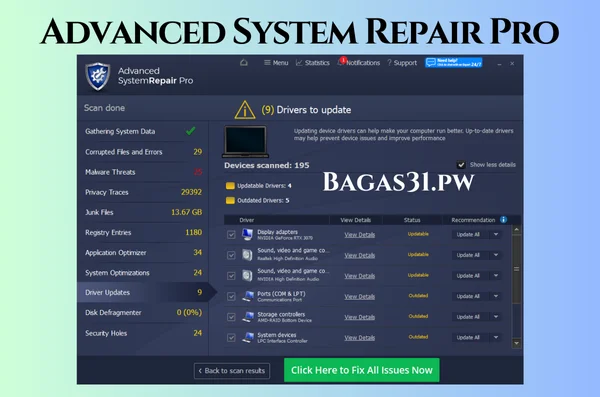Open the Statistics view
The height and width of the screenshot is (397, 600).
[x=313, y=63]
